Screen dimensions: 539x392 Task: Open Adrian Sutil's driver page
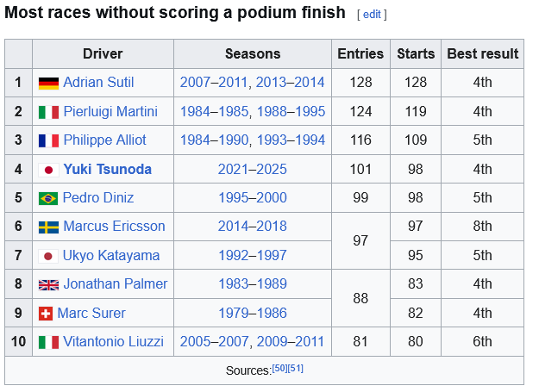[98, 83]
